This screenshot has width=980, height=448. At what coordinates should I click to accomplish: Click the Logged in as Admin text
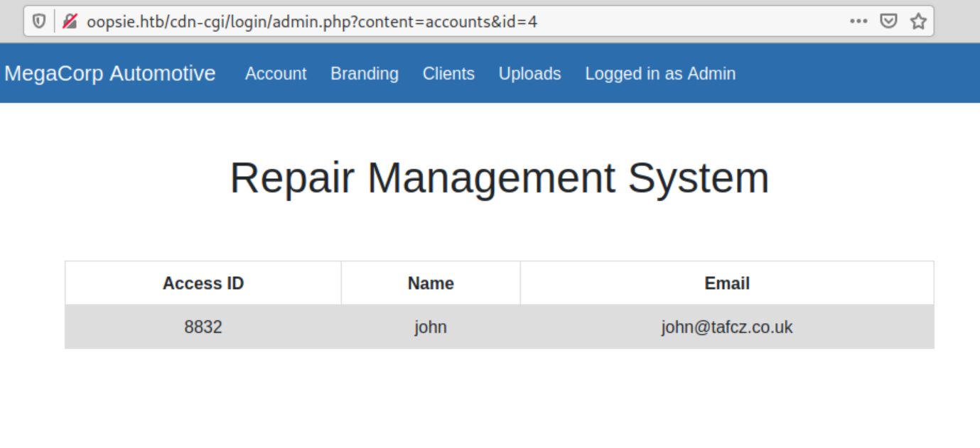[x=660, y=74]
